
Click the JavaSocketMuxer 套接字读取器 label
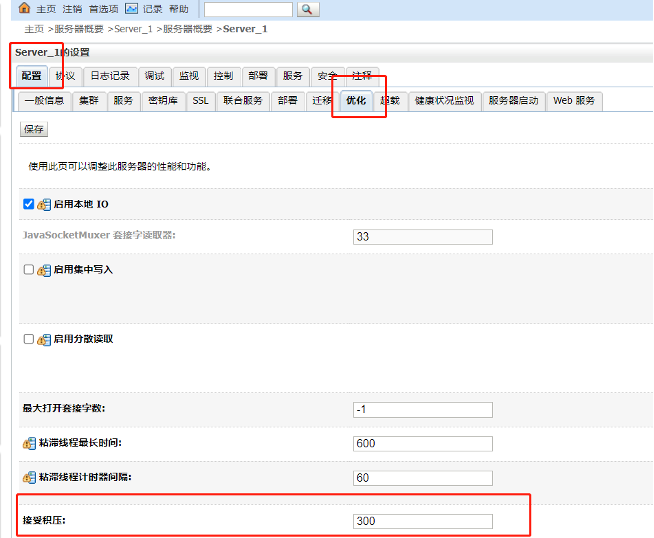pos(99,235)
